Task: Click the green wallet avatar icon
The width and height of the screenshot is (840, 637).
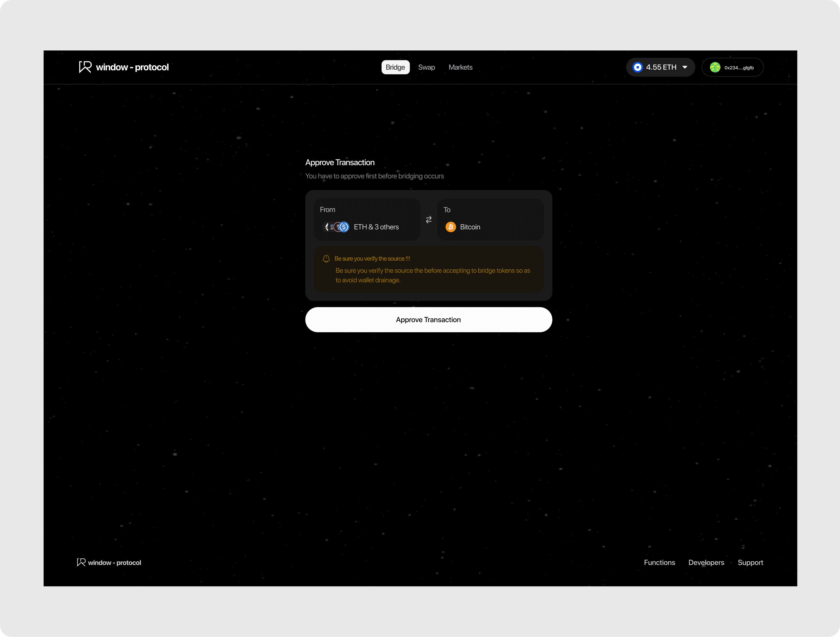Action: [x=715, y=67]
